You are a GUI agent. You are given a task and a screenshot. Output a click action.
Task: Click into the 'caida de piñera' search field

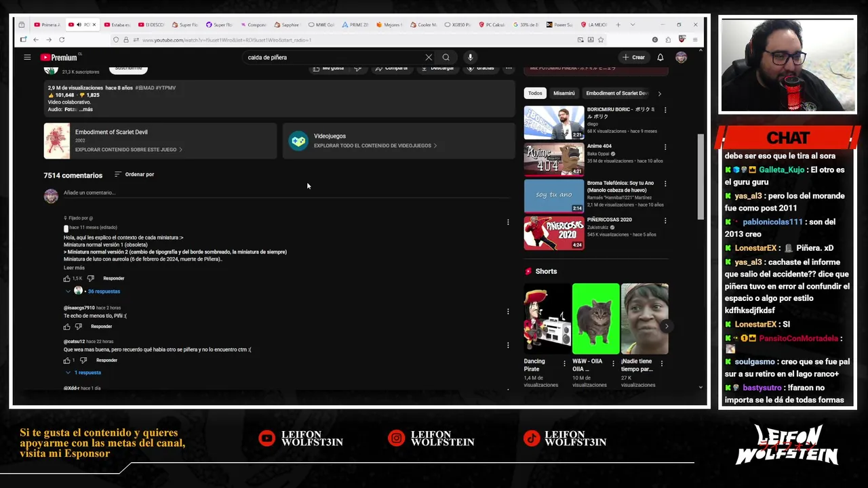click(332, 58)
